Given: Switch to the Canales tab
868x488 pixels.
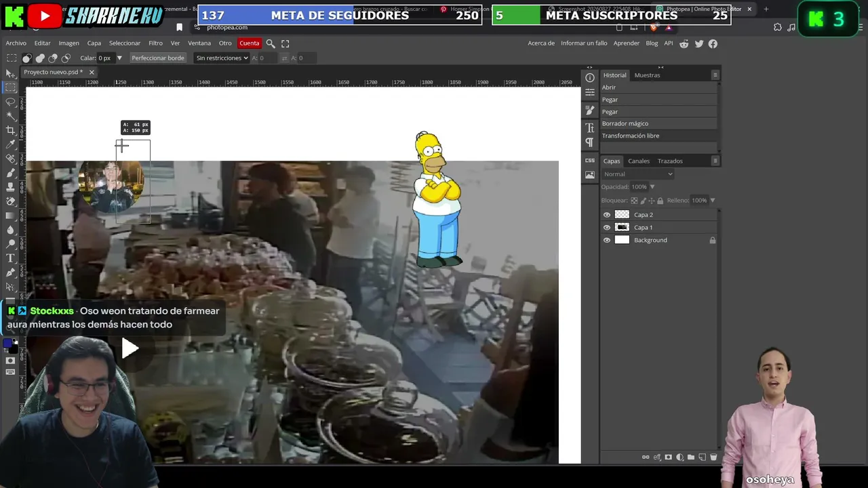Looking at the screenshot, I should pyautogui.click(x=639, y=161).
